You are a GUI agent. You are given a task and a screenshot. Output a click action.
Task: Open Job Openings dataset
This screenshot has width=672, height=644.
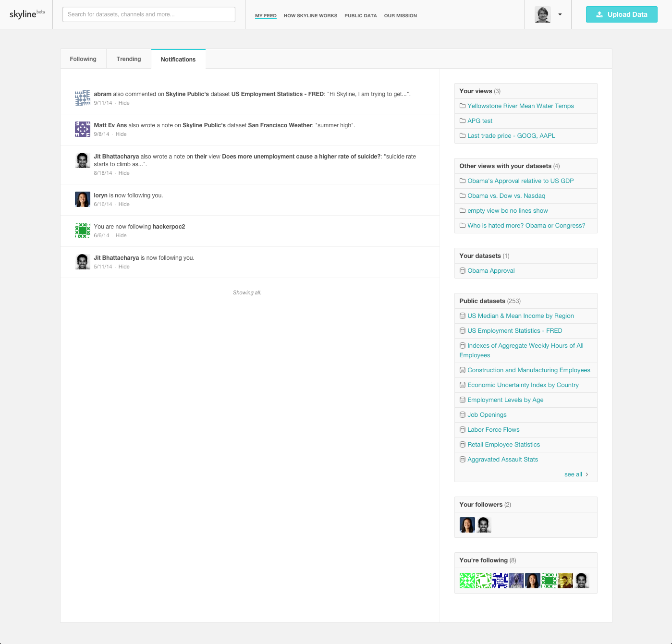(487, 415)
